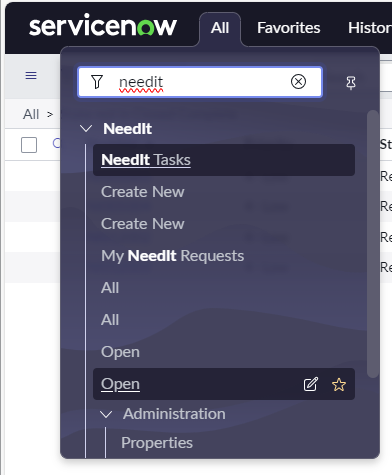Tick the select-all rows checkbox
392x475 pixels.
pyautogui.click(x=29, y=145)
